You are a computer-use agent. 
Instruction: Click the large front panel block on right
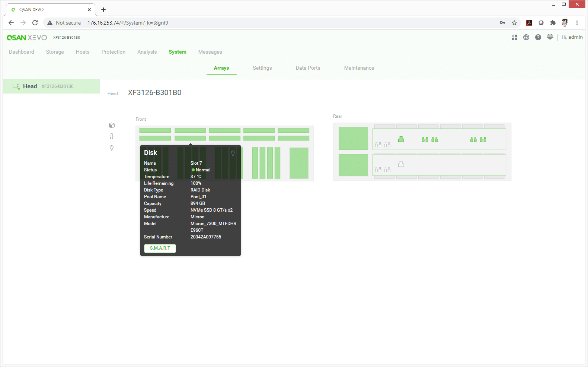pyautogui.click(x=299, y=163)
